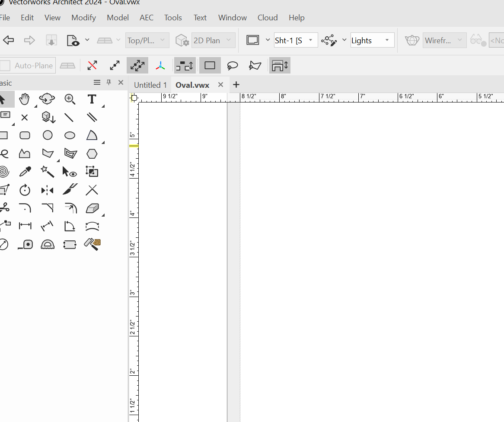Choose the Rounded Rectangle tool
This screenshot has width=504, height=422.
(25, 135)
